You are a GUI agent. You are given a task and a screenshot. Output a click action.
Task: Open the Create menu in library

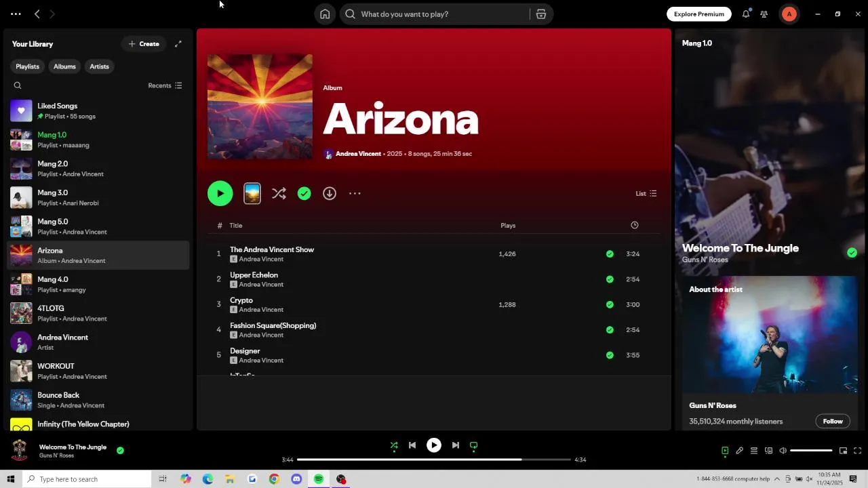(144, 44)
